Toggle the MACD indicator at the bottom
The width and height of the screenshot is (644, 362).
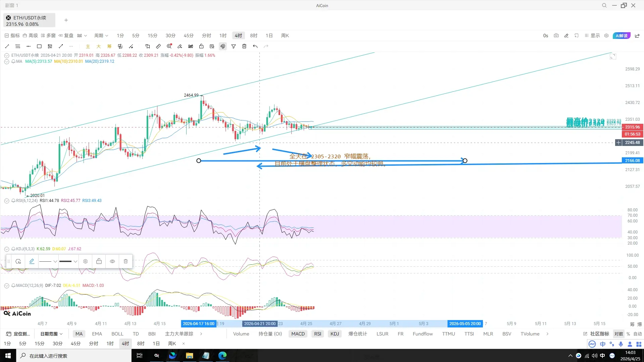pos(298,334)
